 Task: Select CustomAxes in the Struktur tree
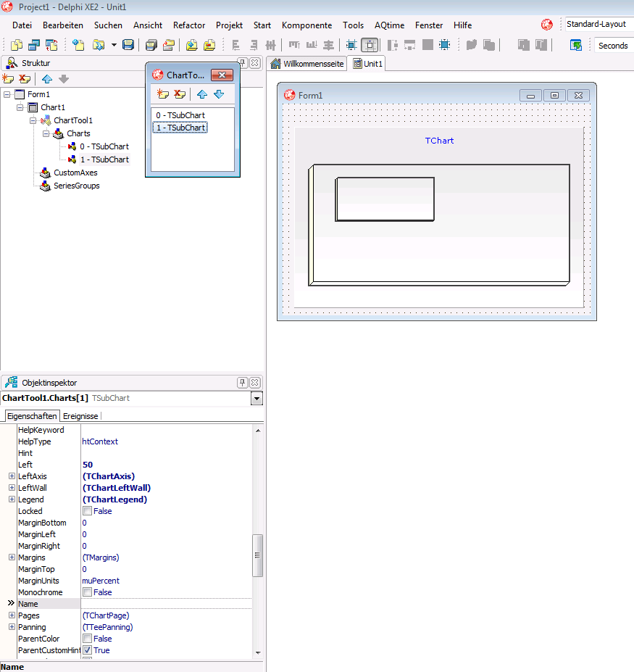point(75,173)
